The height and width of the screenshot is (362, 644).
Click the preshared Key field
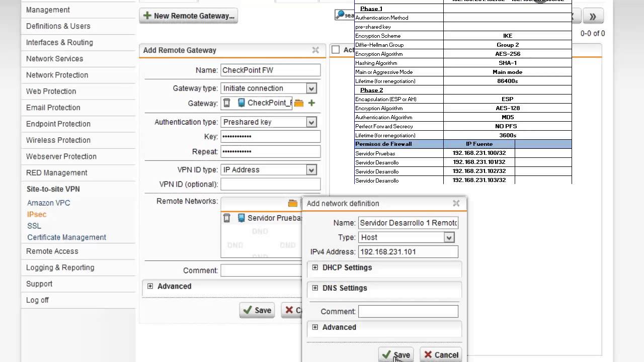(271, 137)
